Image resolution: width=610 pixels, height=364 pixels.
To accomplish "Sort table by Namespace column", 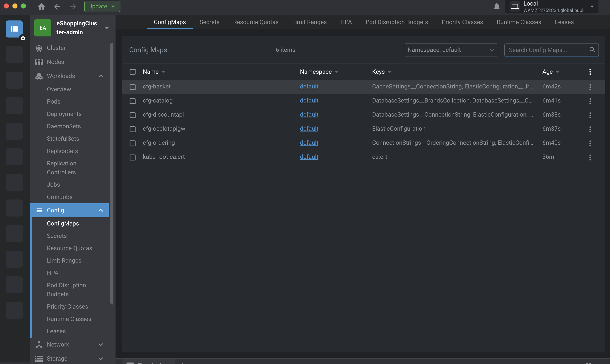I will point(319,72).
